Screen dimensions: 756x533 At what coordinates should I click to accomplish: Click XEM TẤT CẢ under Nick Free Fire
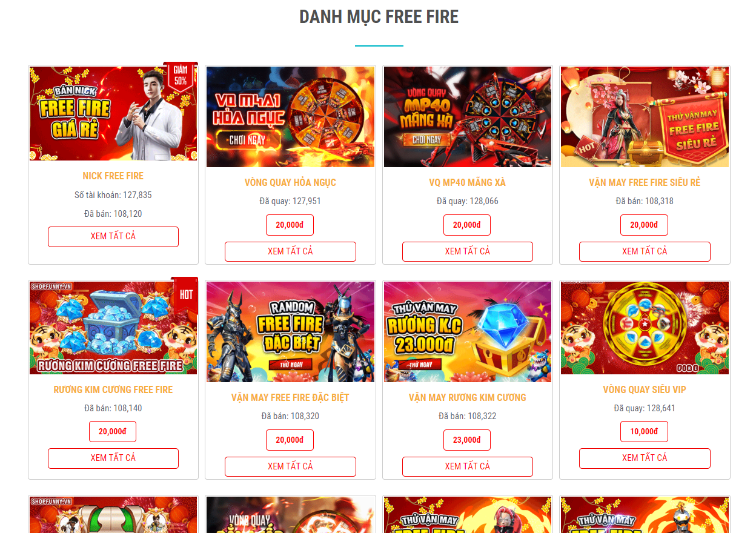(113, 237)
